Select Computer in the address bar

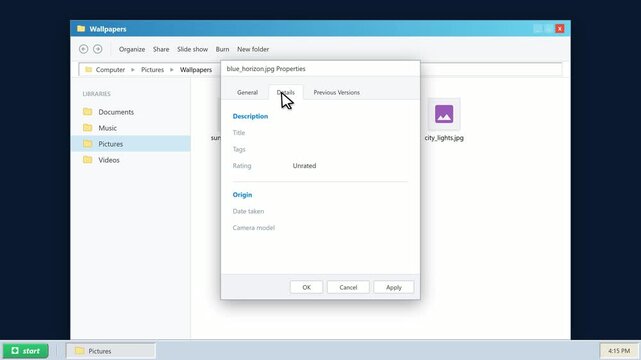pos(110,70)
